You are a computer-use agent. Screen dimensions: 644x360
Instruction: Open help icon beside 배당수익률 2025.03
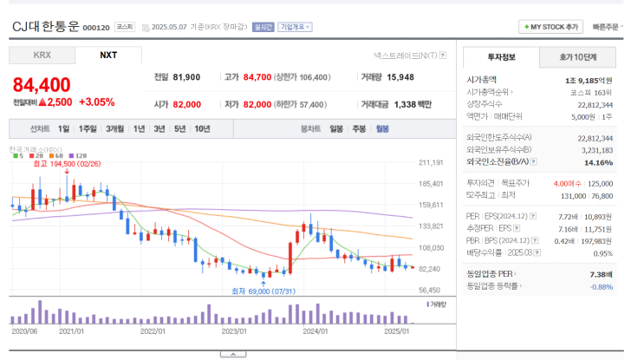point(537,252)
